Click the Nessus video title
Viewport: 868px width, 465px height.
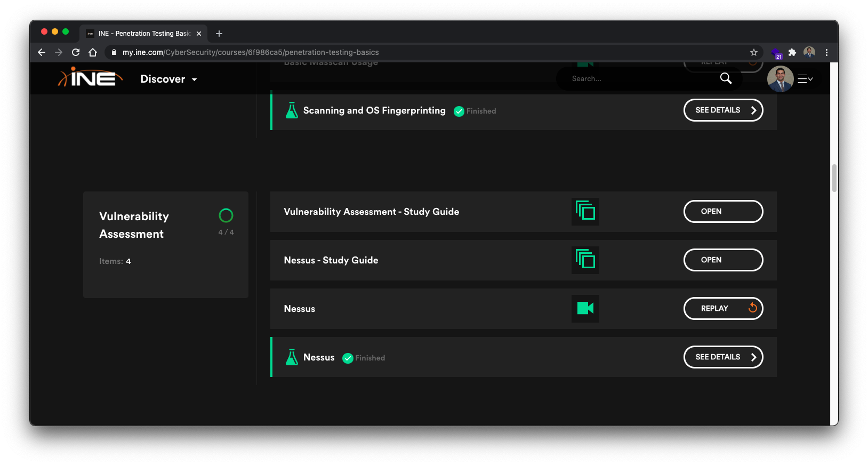[x=299, y=309]
